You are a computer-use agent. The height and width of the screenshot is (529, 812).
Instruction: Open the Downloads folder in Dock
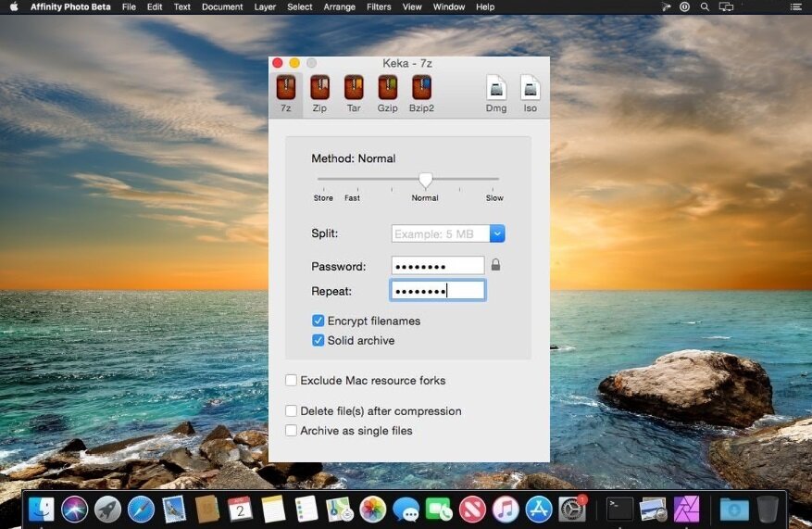pyautogui.click(x=734, y=509)
